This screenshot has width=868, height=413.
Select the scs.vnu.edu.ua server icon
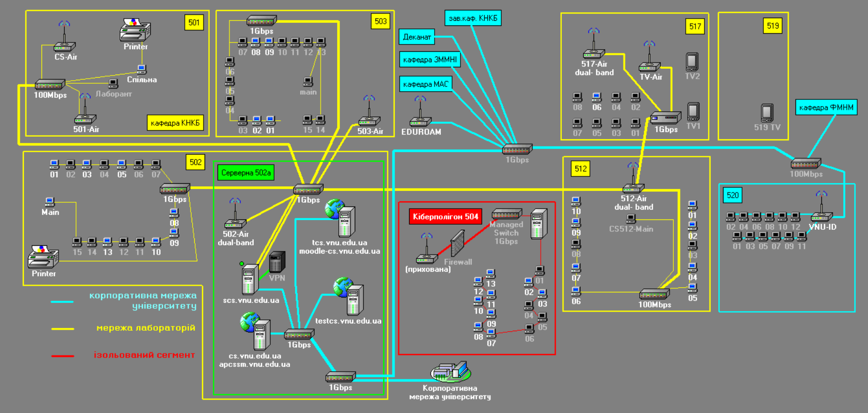250,279
